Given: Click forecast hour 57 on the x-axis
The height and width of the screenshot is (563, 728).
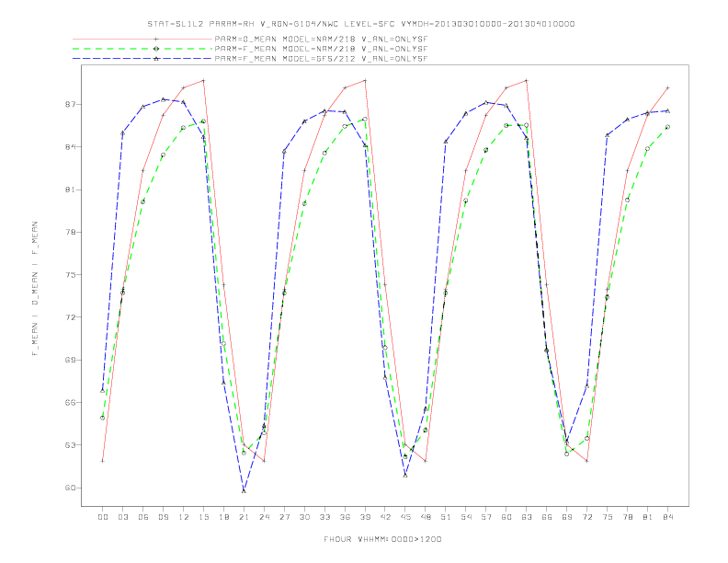Looking at the screenshot, I should pos(486,517).
